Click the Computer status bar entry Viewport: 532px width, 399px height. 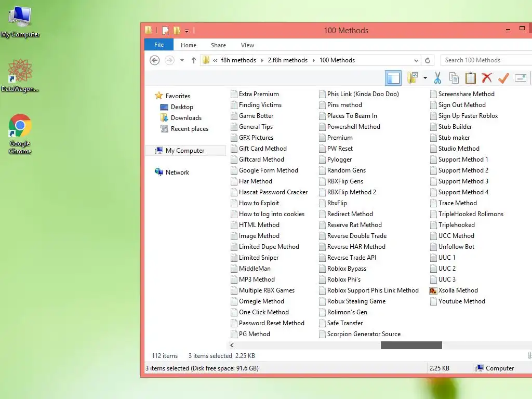point(495,368)
